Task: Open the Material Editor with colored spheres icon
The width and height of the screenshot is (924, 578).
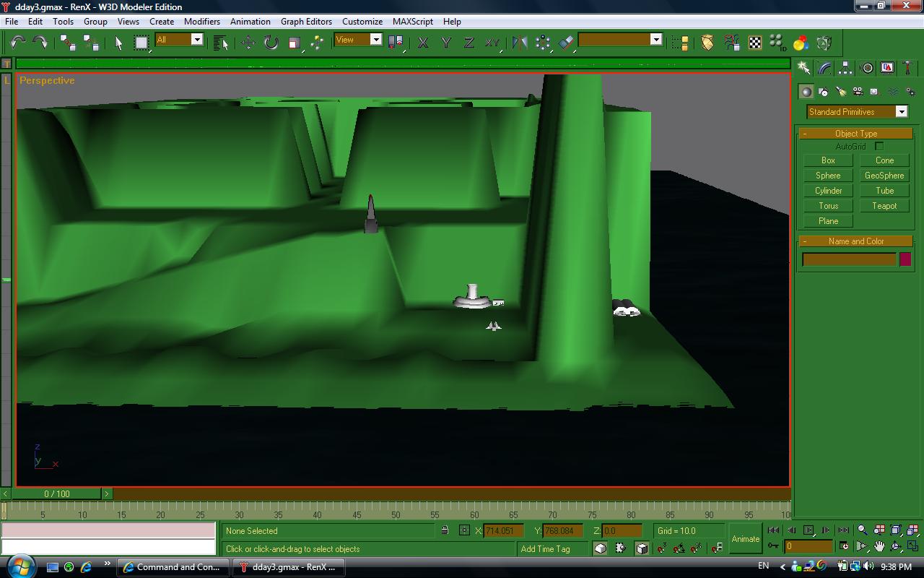Action: 800,43
